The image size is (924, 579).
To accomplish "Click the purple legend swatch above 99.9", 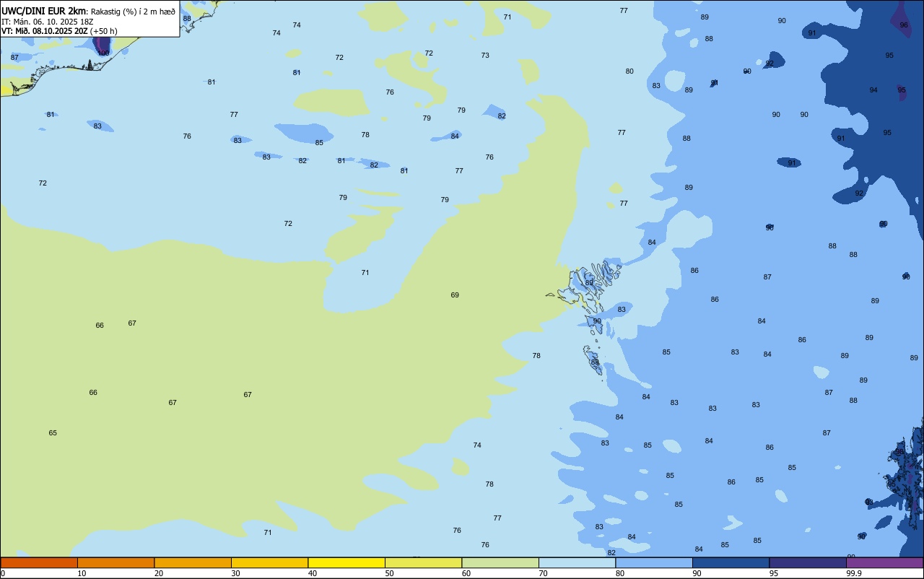I will [x=884, y=562].
